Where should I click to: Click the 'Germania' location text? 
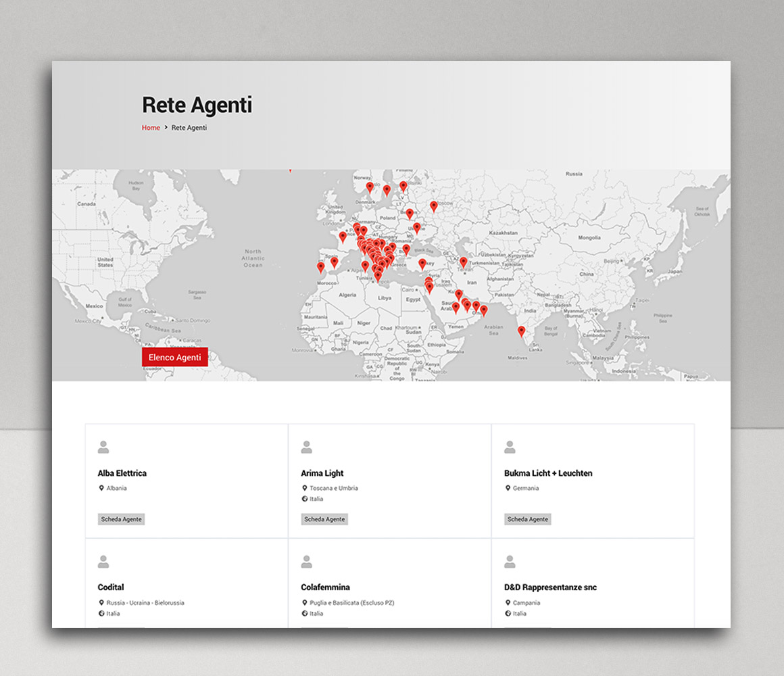point(526,488)
